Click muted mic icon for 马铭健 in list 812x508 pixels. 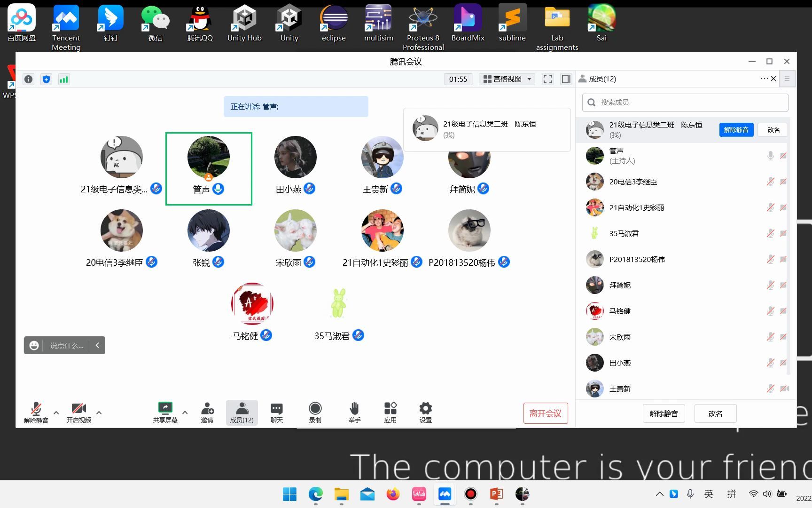click(771, 311)
